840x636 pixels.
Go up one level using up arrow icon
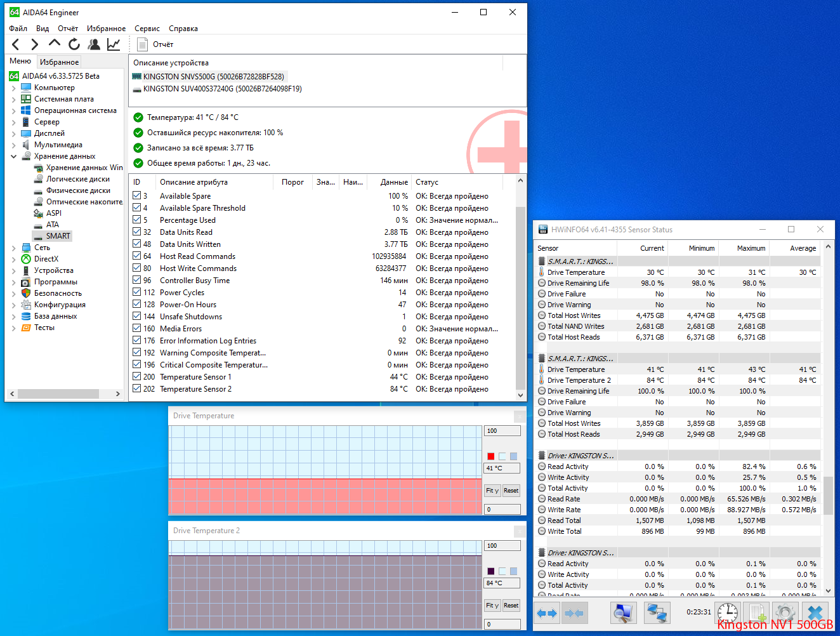[x=55, y=44]
